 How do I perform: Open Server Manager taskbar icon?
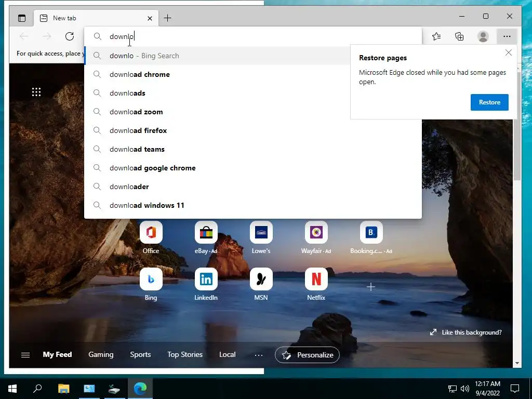89,389
